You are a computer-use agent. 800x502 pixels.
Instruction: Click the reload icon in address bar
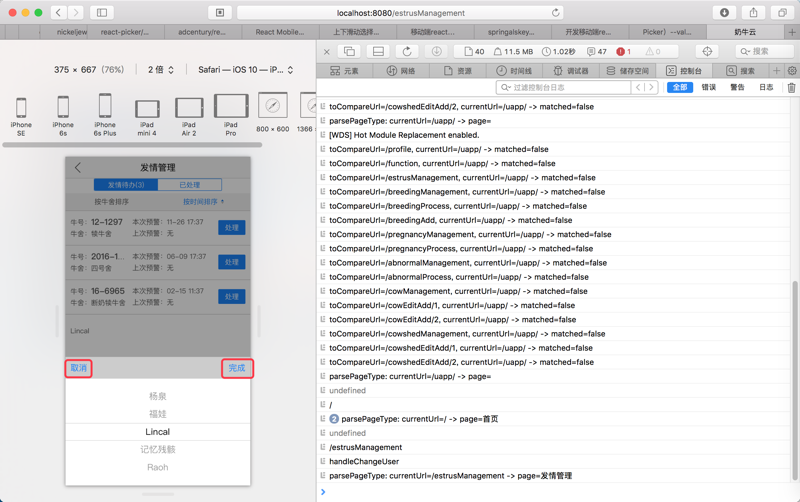tap(556, 13)
